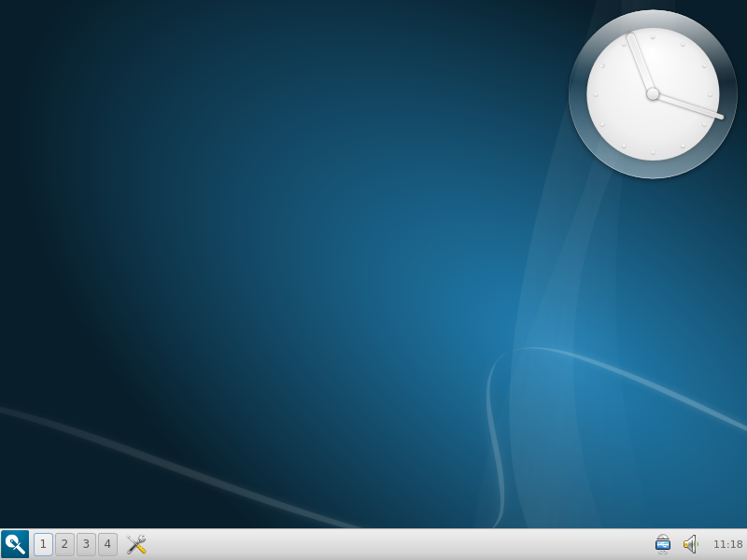Viewport: 747px width, 560px height.
Task: Open the wrench and screwdriver settings tool
Action: [136, 544]
